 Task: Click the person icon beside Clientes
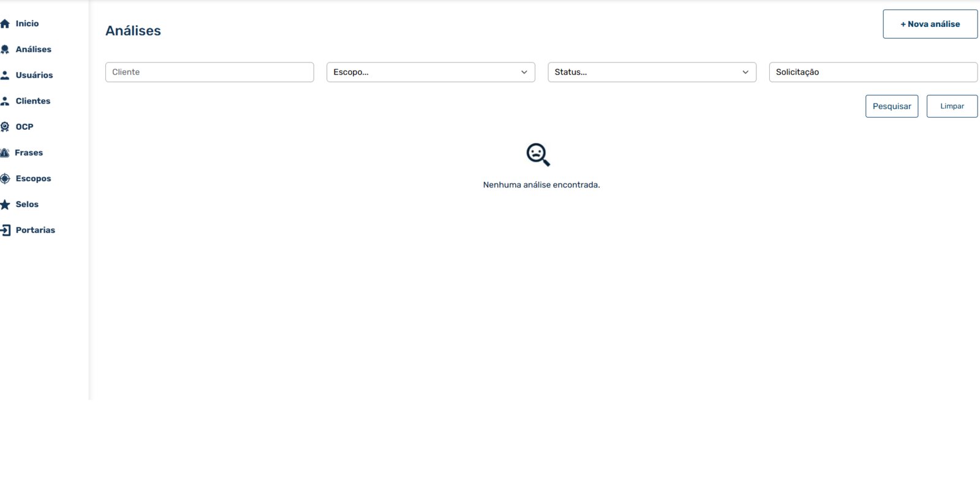point(5,101)
